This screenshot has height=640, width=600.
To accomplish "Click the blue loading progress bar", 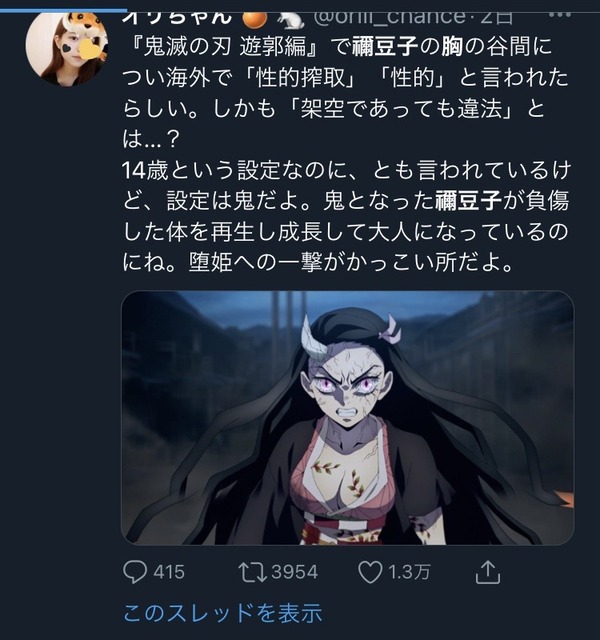I will point(63,11).
